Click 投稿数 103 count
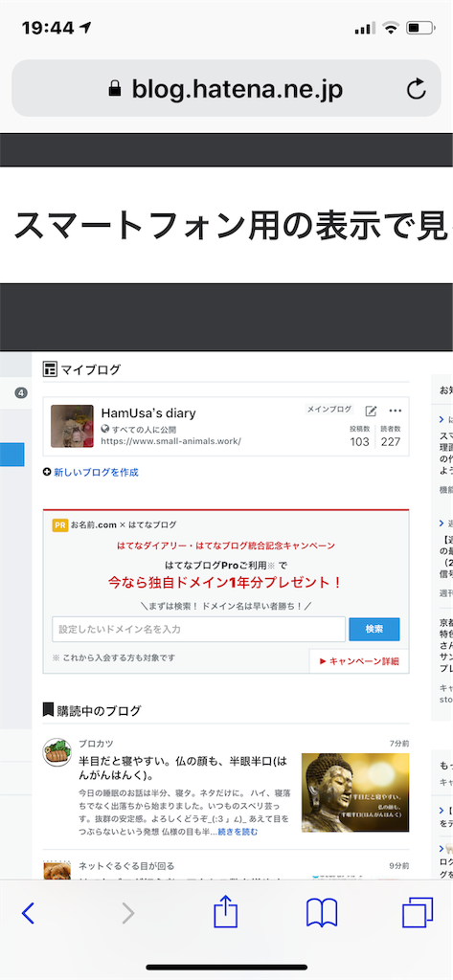 359,436
